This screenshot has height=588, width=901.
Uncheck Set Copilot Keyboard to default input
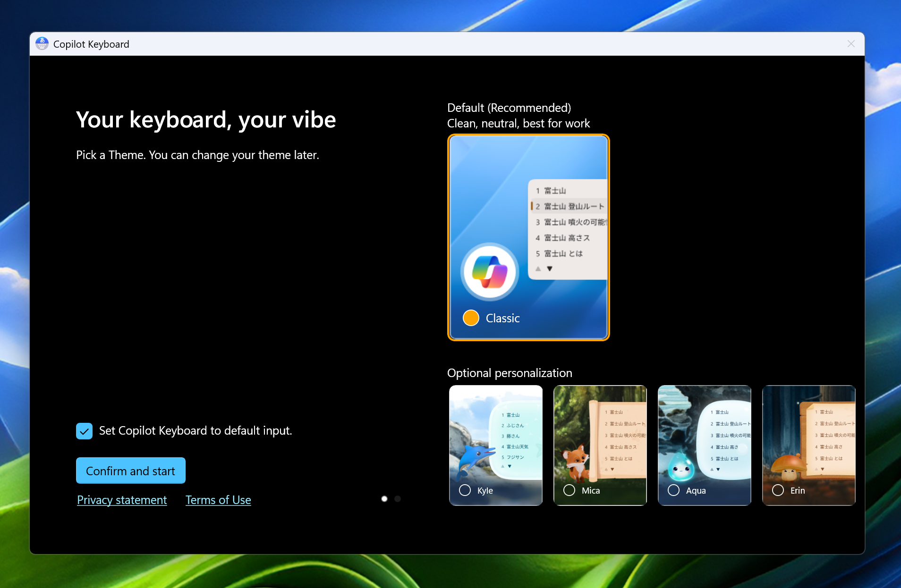[84, 430]
